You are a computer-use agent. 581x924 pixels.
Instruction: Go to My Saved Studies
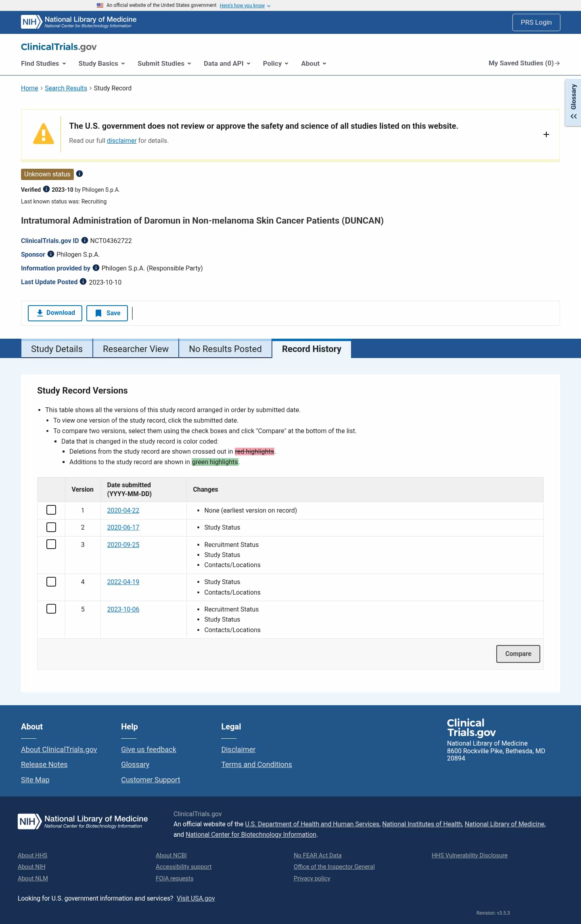point(524,63)
